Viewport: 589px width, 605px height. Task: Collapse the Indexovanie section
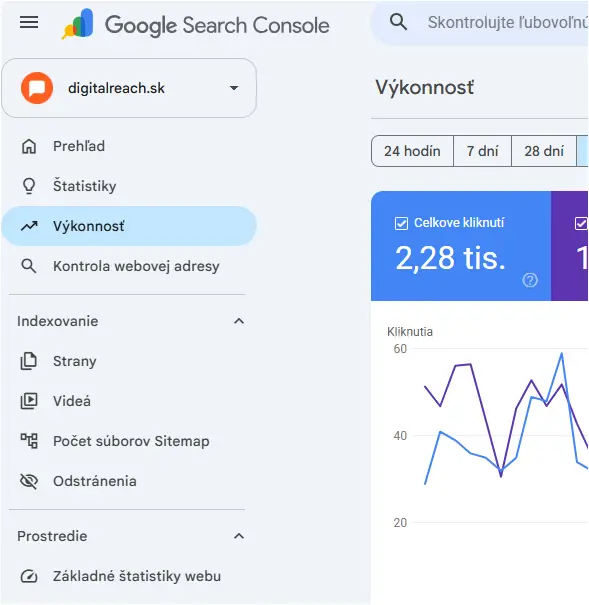239,321
